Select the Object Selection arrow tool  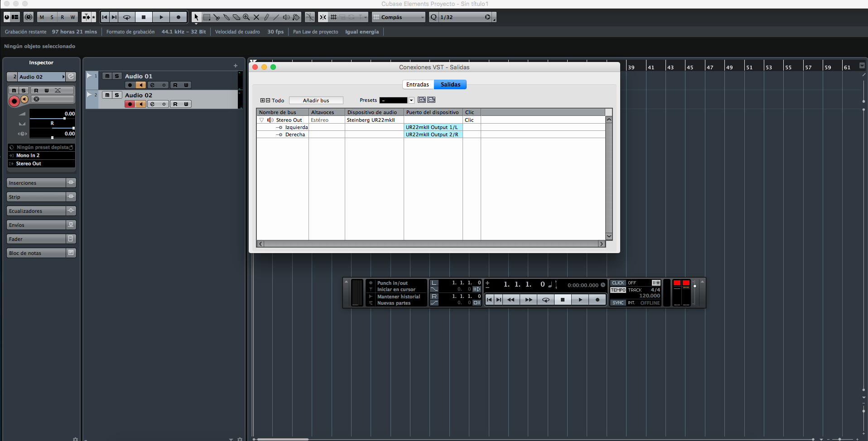click(196, 17)
